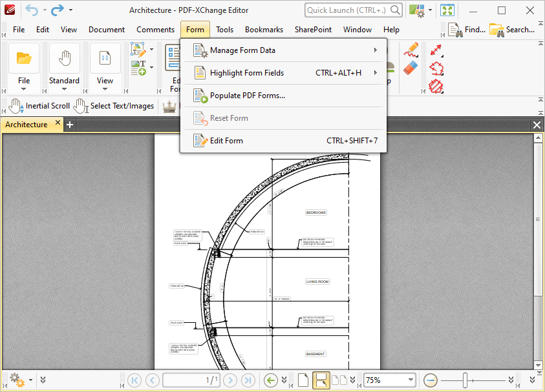Expand the File button dropdown
This screenshot has height=392, width=545.
(24, 89)
